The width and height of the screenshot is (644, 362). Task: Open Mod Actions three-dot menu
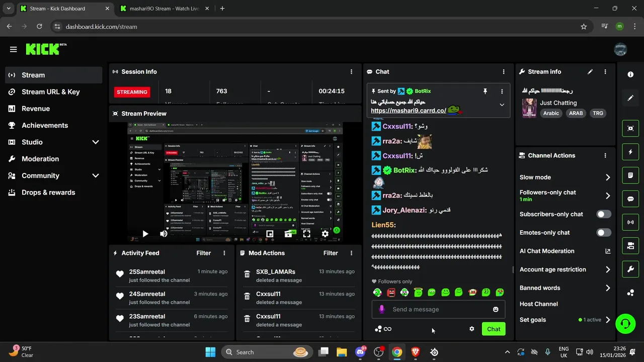pos(351,253)
